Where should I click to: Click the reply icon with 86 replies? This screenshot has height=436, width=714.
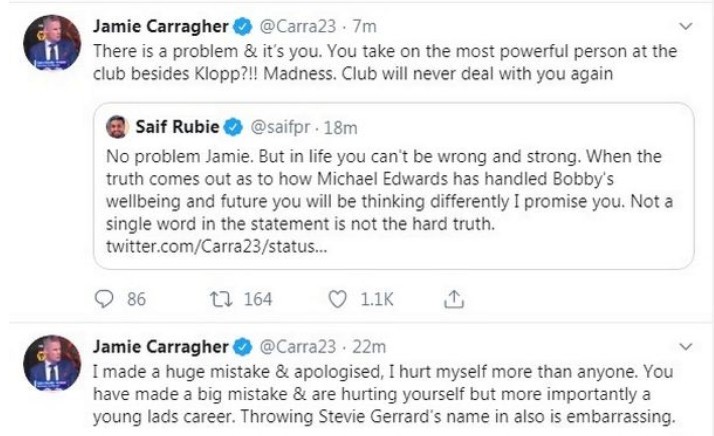pos(106,299)
